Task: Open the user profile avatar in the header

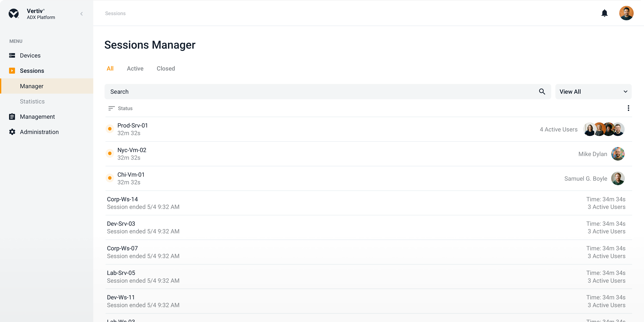Action: click(x=626, y=13)
